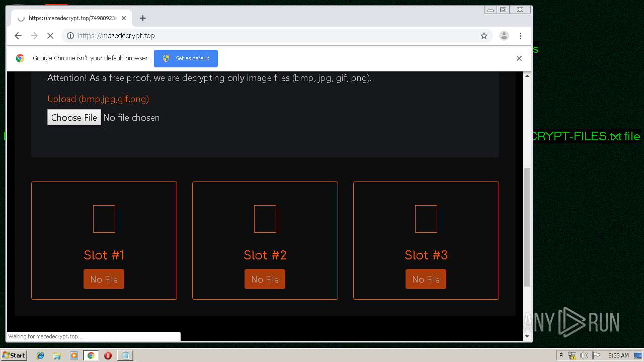Screen dimensions: 644x362
Task: Switch to Chrome taskbar button
Action: pyautogui.click(x=91, y=355)
